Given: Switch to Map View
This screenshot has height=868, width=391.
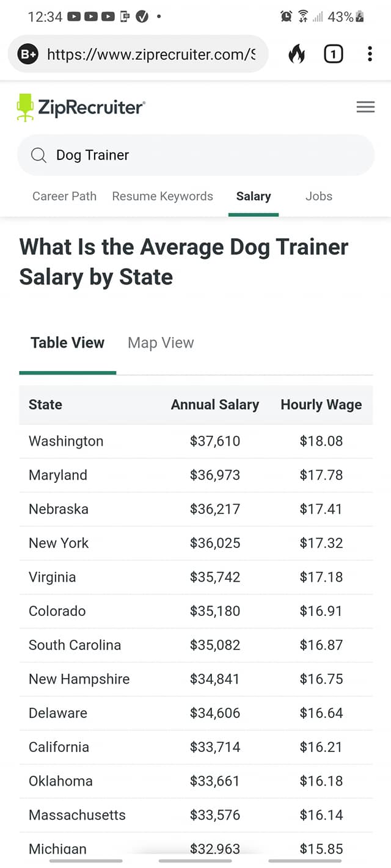Looking at the screenshot, I should (x=161, y=342).
